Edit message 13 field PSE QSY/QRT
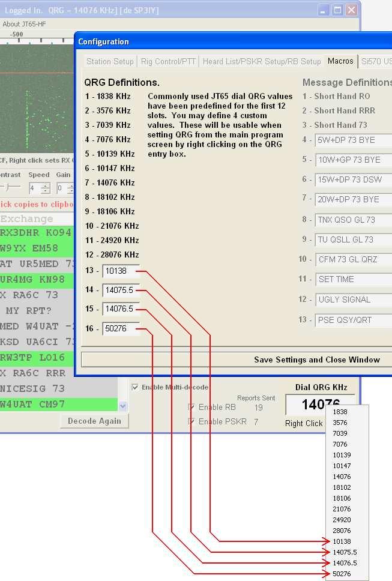Screen dimensions: 392x581 (x=354, y=320)
